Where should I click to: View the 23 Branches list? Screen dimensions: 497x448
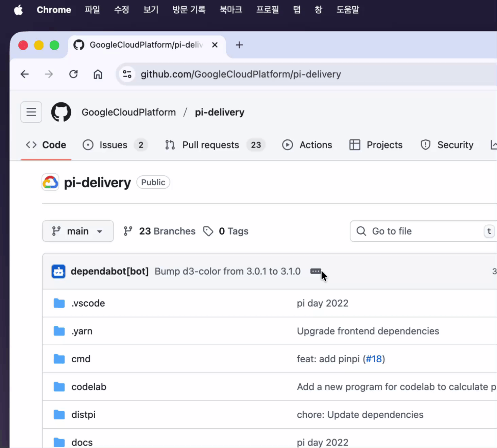click(159, 231)
